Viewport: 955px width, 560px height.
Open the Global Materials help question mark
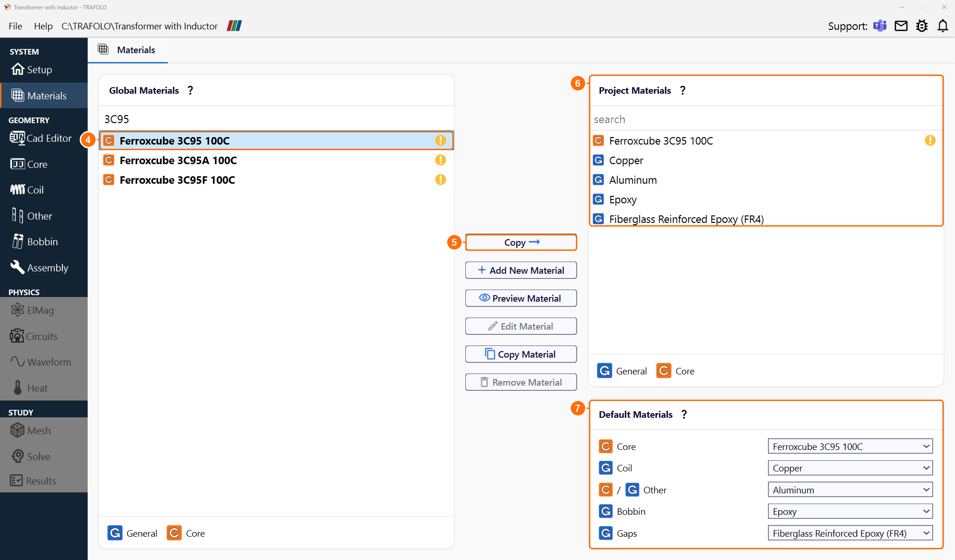tap(190, 90)
